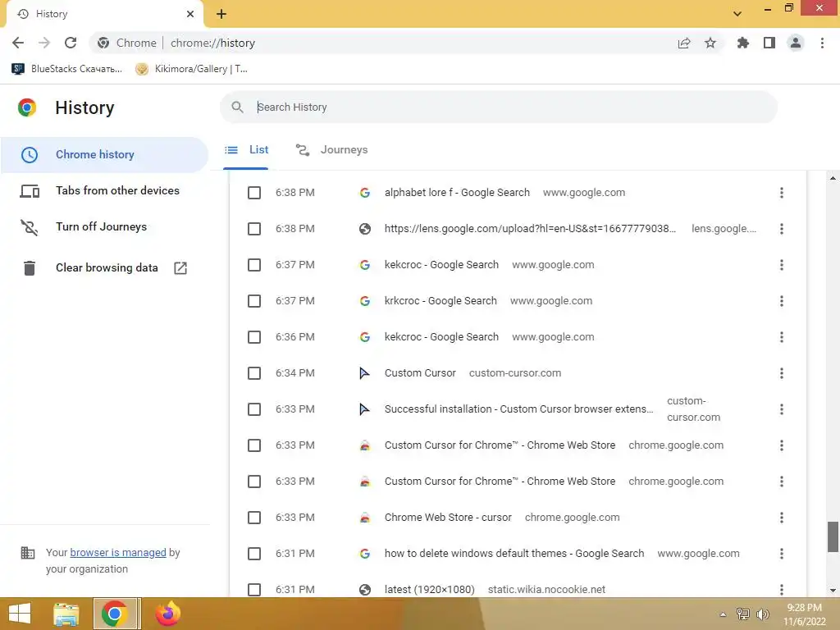Open File Explorer from taskbar
This screenshot has height=630, width=840.
[x=66, y=614]
